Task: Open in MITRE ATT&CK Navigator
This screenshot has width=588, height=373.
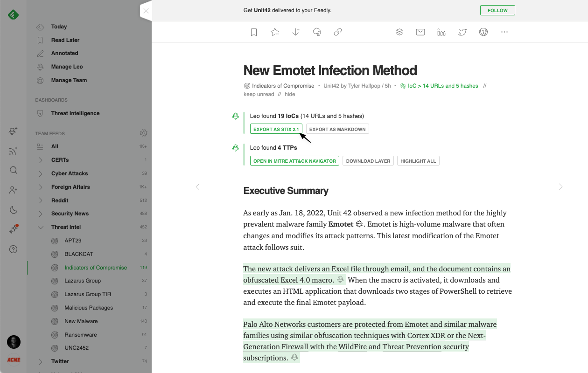Action: coord(294,161)
